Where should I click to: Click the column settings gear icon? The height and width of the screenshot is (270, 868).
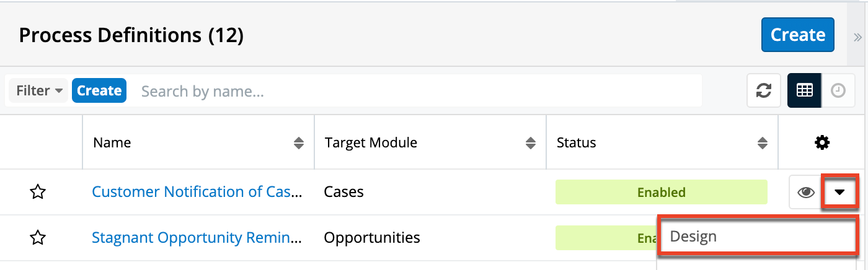(x=822, y=143)
